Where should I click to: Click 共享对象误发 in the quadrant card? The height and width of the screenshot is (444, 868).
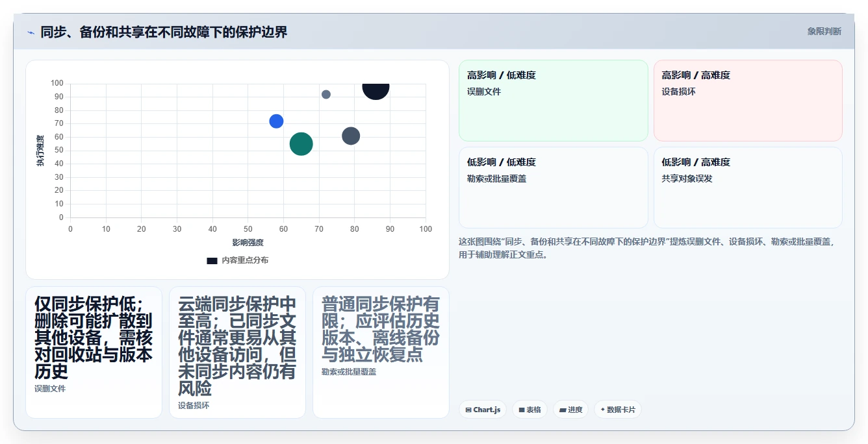tap(687, 179)
